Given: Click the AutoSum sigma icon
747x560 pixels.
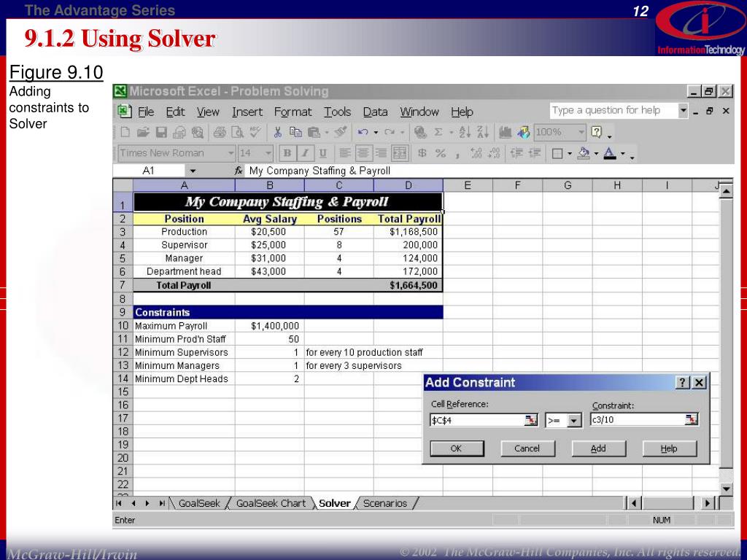Looking at the screenshot, I should pos(438,133).
